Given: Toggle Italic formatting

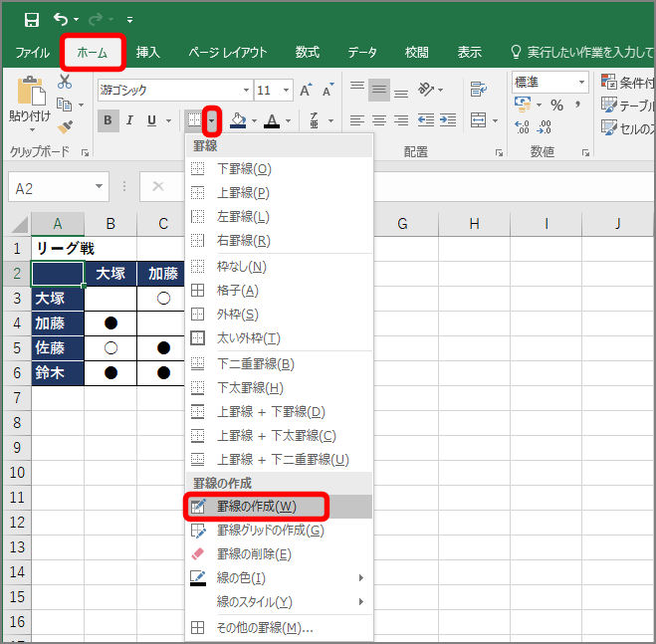Looking at the screenshot, I should tap(129, 120).
